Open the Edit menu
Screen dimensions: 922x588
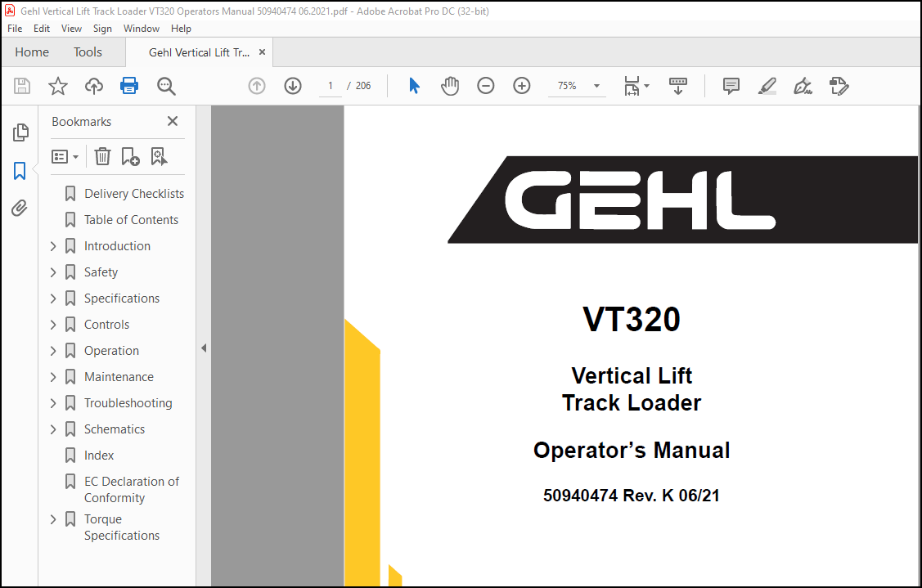[41, 29]
